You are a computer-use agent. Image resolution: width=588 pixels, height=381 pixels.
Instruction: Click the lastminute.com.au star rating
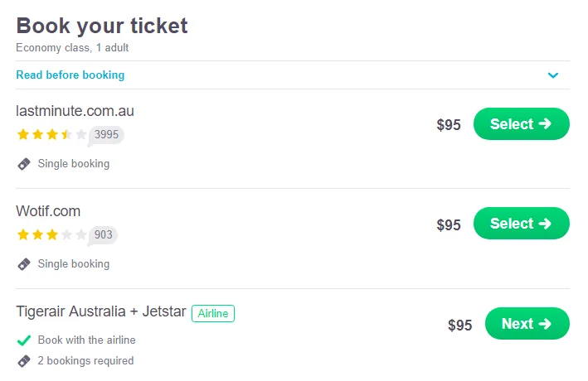(51, 134)
